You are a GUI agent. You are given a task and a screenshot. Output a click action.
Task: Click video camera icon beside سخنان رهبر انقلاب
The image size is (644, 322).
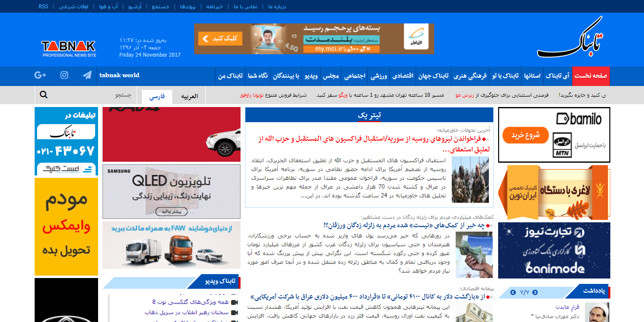[x=234, y=313]
